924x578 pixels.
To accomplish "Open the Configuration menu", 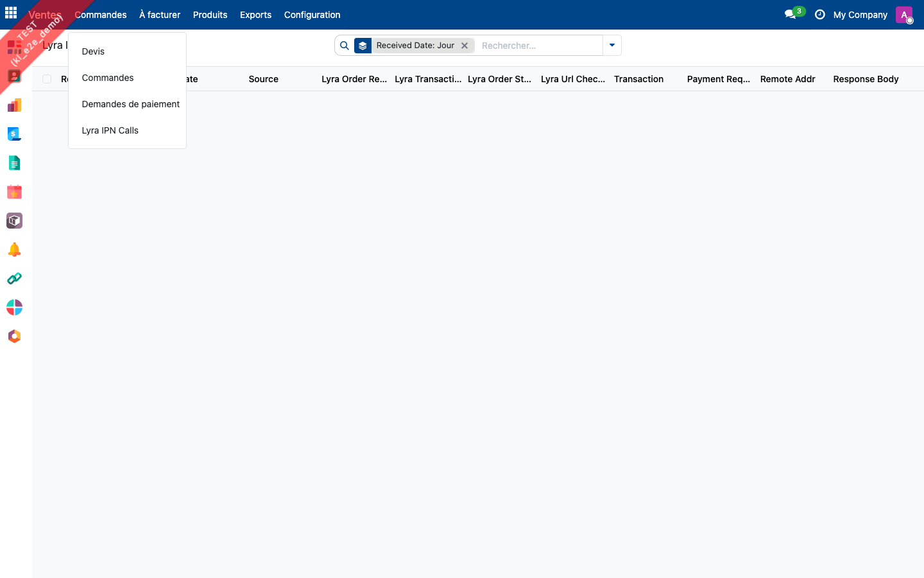I will (x=312, y=15).
